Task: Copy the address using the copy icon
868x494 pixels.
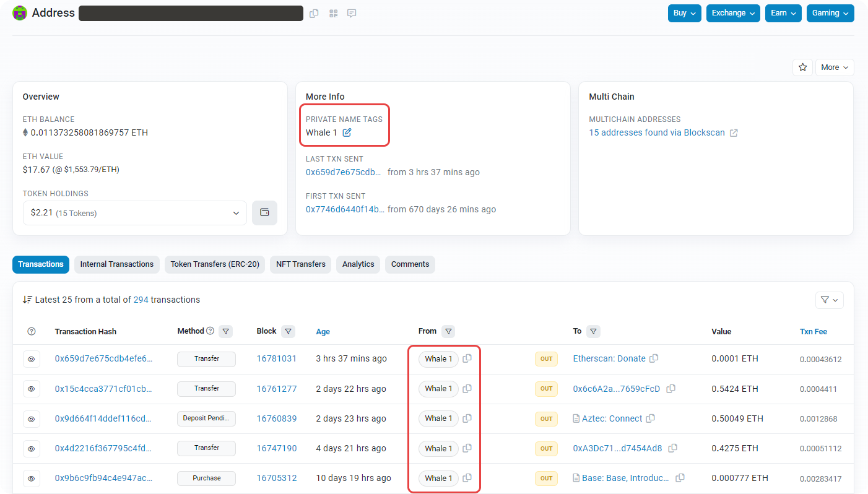Action: pos(314,14)
